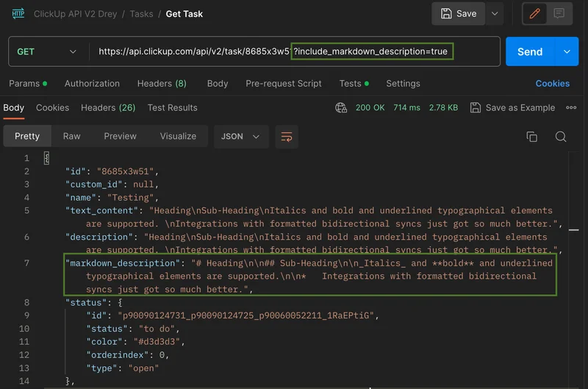Image resolution: width=588 pixels, height=389 pixels.
Task: Open the request Settings tab
Action: [403, 84]
